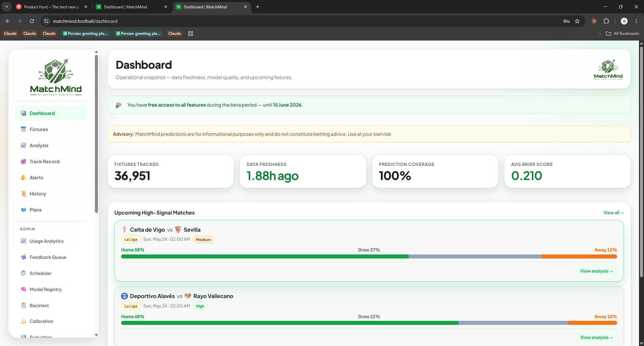The height and width of the screenshot is (346, 644).
Task: Click the Feedback Queue icon
Action: click(23, 257)
